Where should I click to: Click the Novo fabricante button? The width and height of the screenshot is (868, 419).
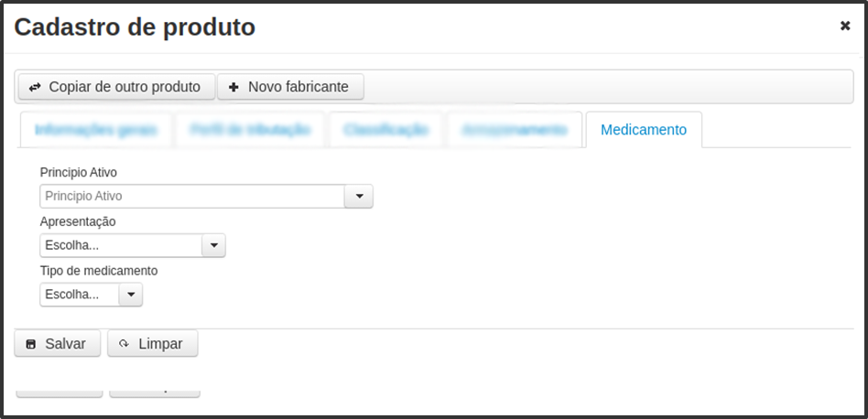click(x=290, y=87)
